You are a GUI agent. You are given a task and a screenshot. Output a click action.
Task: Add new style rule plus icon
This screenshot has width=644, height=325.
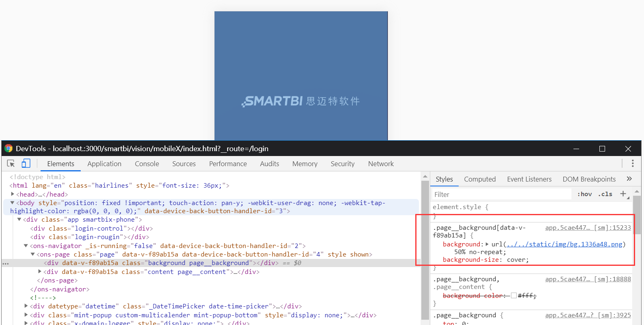623,194
